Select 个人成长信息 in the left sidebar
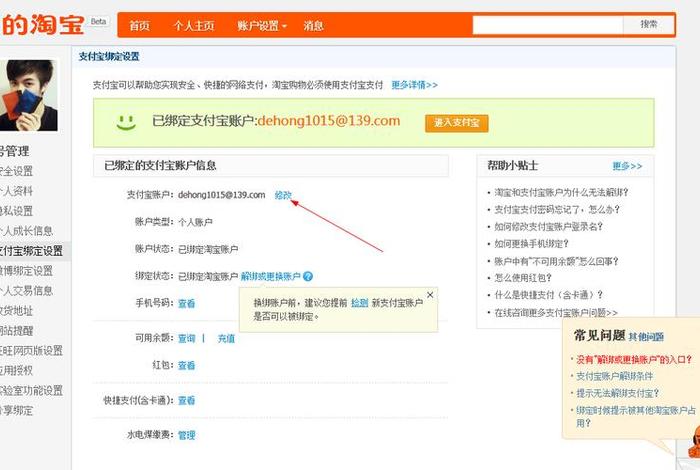 [26, 231]
